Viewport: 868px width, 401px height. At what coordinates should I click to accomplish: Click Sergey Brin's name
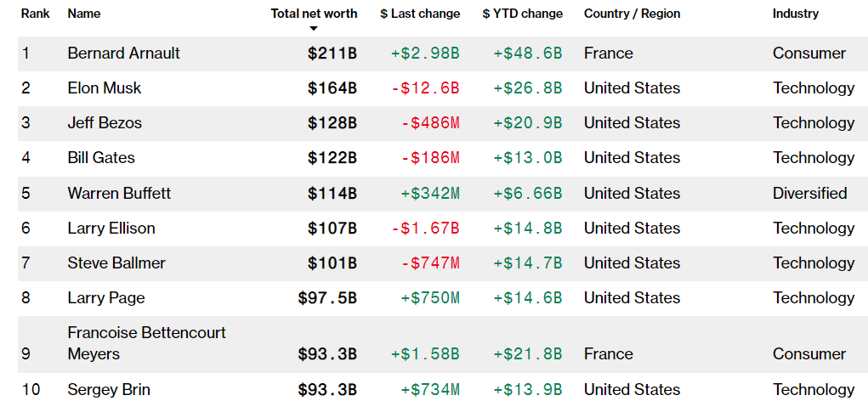[x=109, y=390]
